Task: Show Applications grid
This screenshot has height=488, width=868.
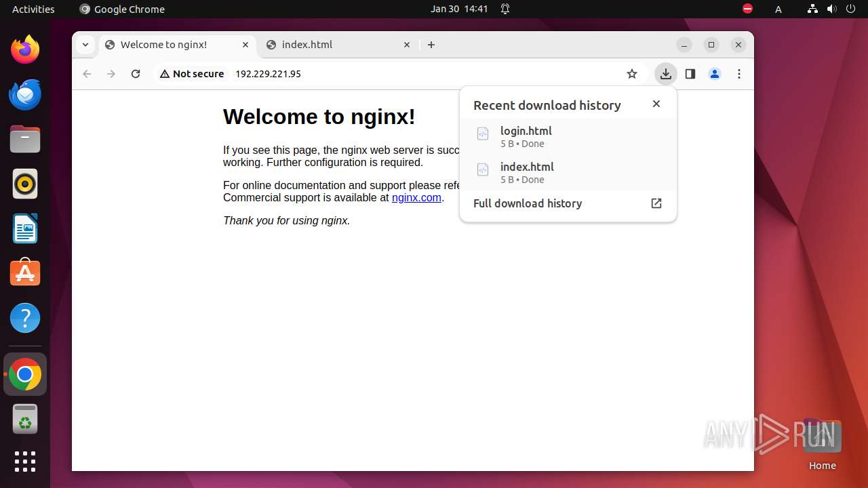Action: coord(25,462)
